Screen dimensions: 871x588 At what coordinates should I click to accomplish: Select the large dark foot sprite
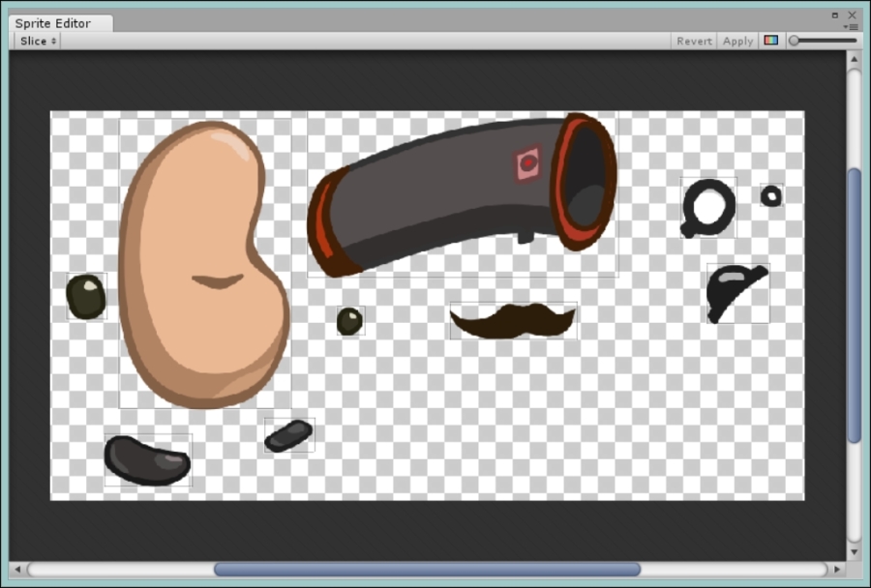pos(148,460)
